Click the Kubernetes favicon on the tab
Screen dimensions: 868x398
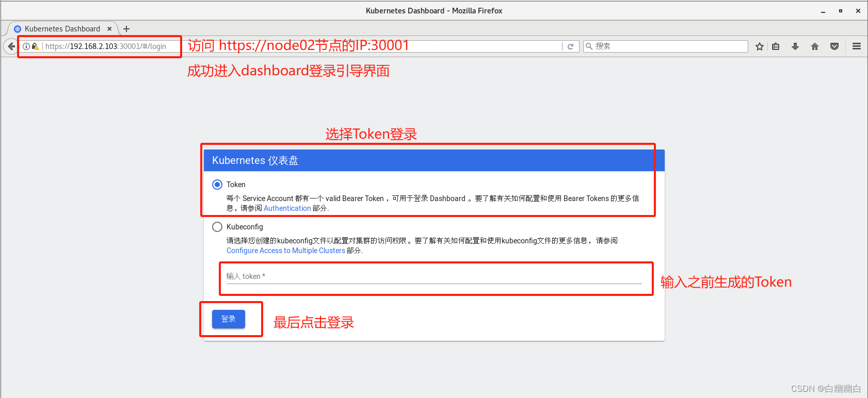pos(18,29)
